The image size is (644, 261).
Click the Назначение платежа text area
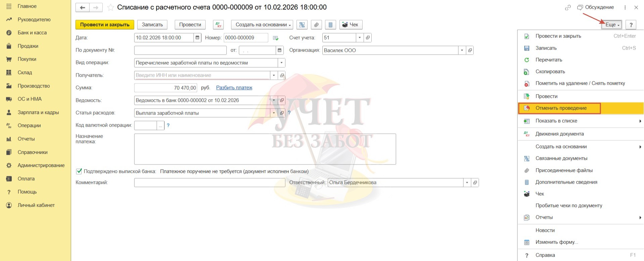pyautogui.click(x=265, y=149)
